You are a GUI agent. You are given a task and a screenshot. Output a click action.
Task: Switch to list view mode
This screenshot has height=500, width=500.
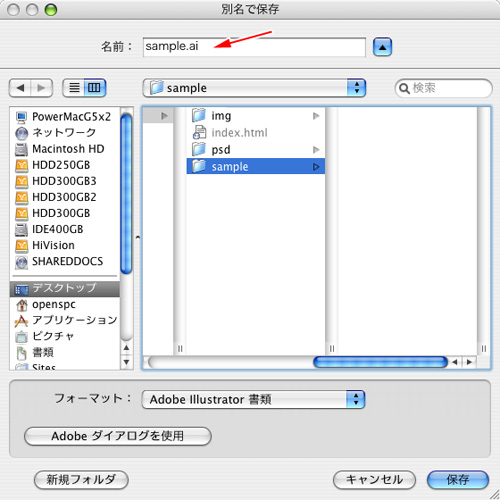click(x=74, y=88)
